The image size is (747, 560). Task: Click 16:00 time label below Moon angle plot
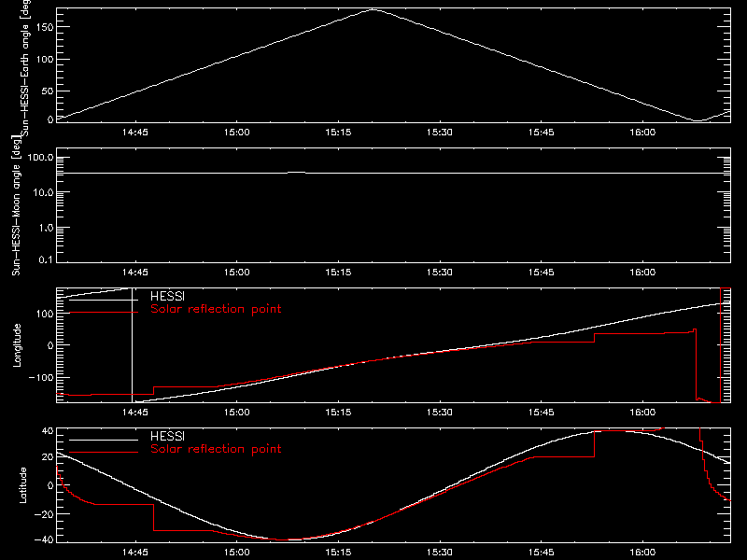(642, 273)
